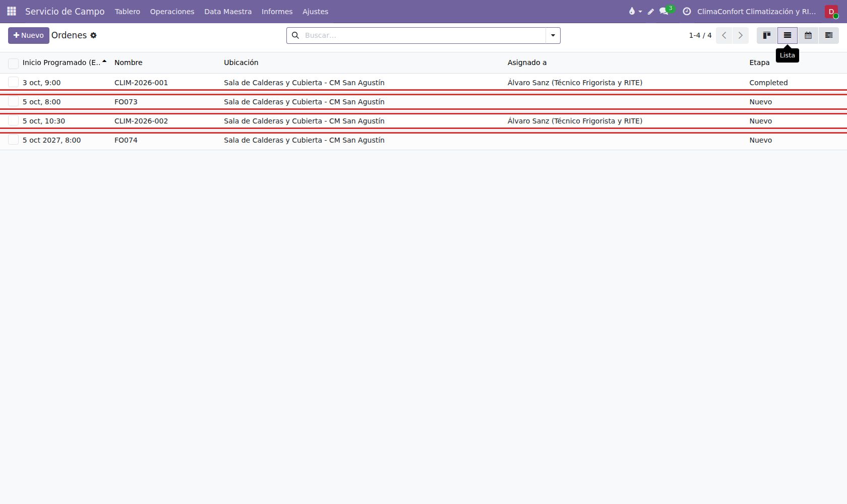
Task: Open the Data Maestra menu
Action: 228,12
